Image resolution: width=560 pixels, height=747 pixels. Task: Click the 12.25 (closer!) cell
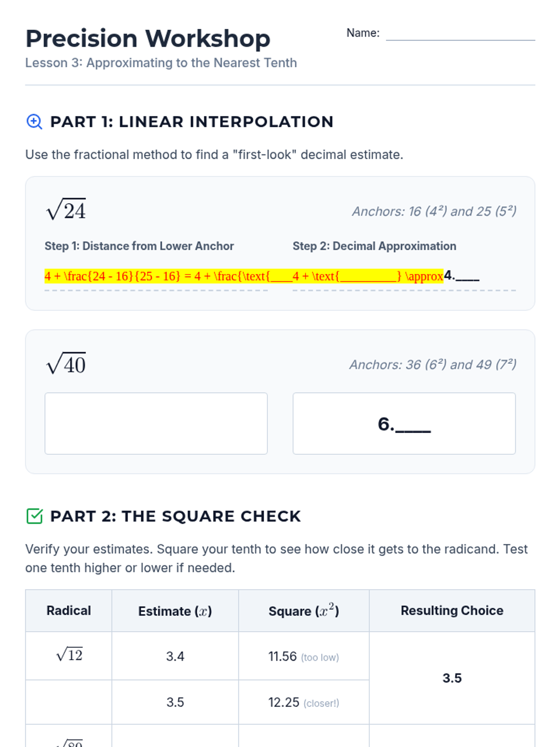tap(304, 702)
